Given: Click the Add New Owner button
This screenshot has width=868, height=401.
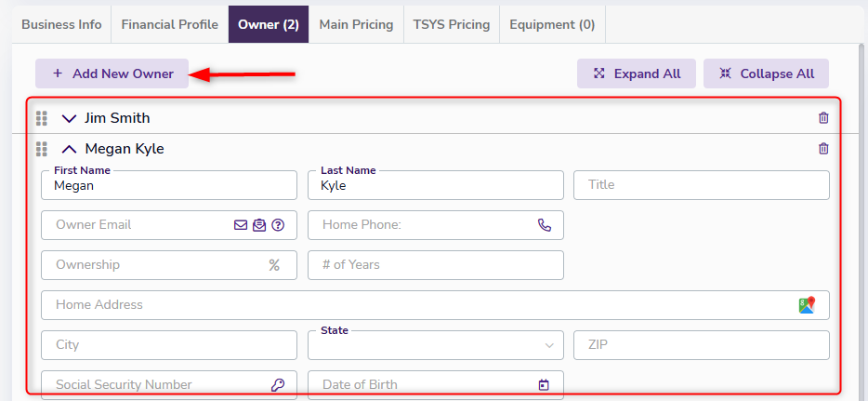Looking at the screenshot, I should [112, 74].
